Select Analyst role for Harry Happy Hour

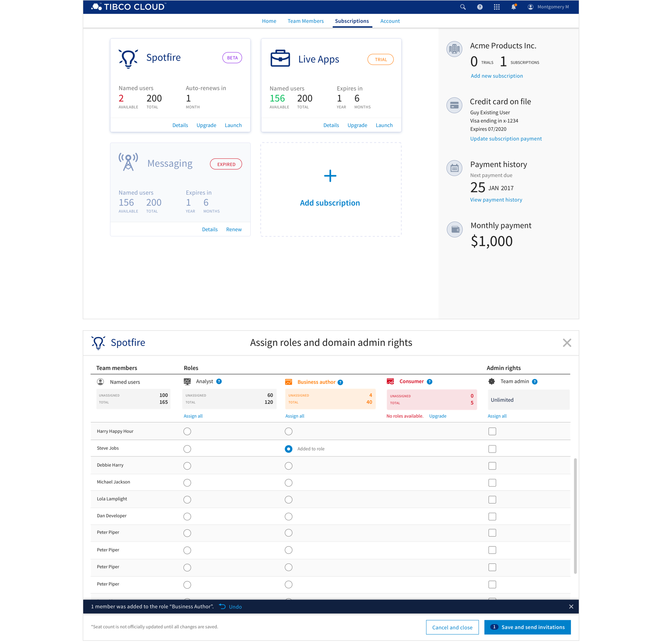click(x=187, y=431)
